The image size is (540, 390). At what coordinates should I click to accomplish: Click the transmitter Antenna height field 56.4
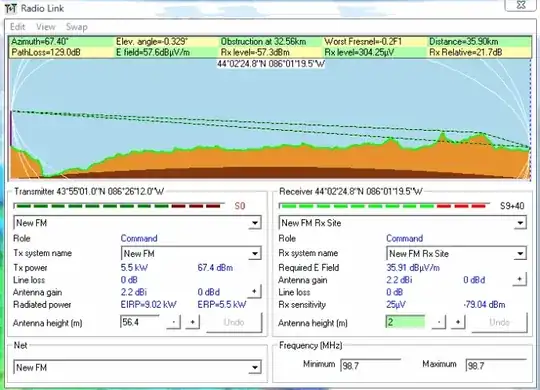140,322
